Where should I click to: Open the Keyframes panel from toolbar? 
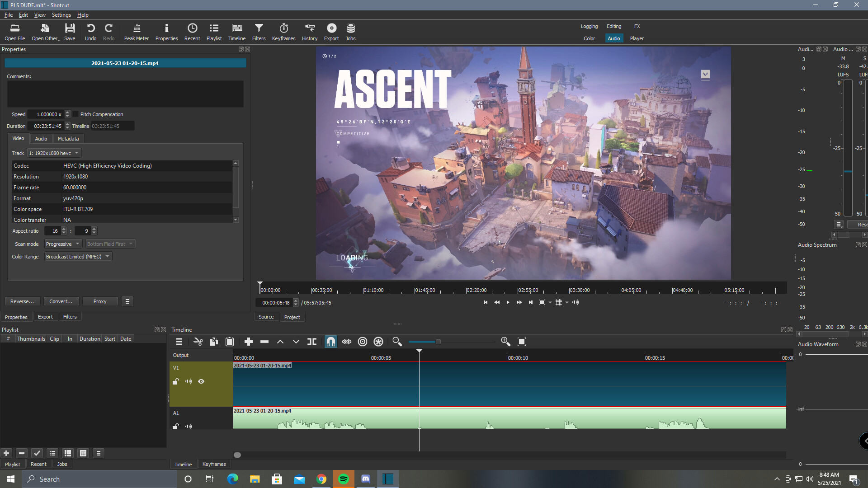click(x=283, y=32)
